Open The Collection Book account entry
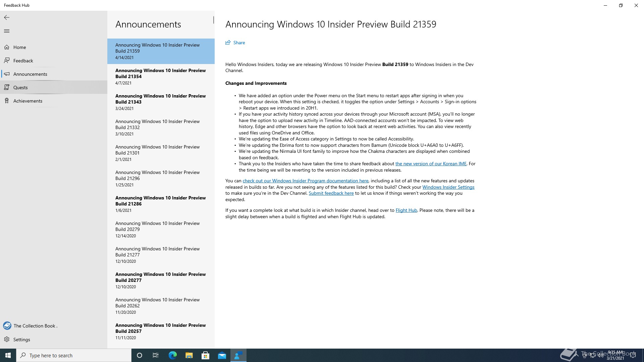Viewport: 644px width, 362px height. [54, 326]
